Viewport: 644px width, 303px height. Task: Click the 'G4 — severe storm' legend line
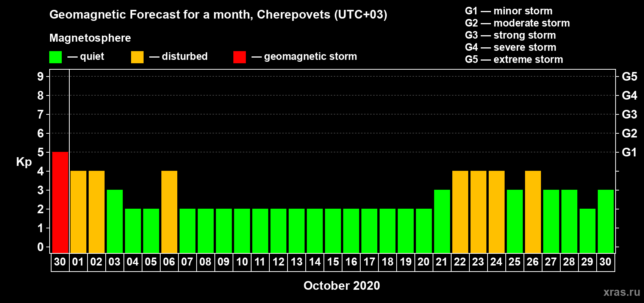click(x=511, y=47)
